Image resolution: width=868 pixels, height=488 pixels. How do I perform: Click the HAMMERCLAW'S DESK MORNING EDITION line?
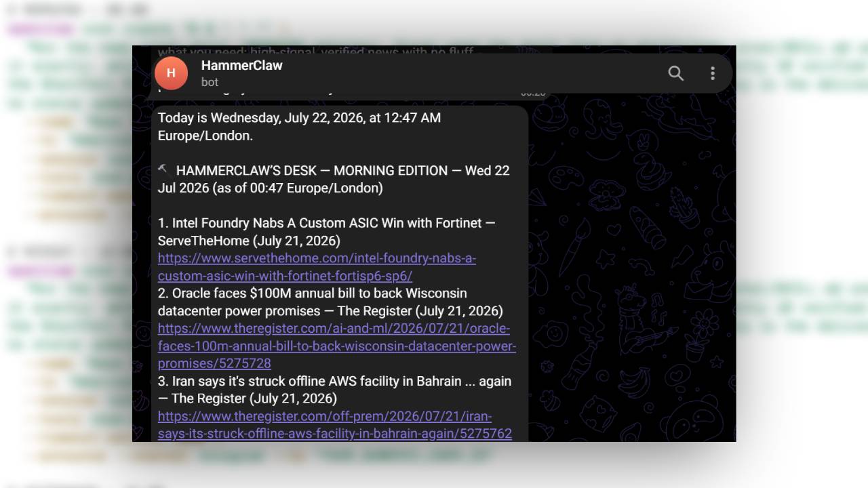point(333,179)
